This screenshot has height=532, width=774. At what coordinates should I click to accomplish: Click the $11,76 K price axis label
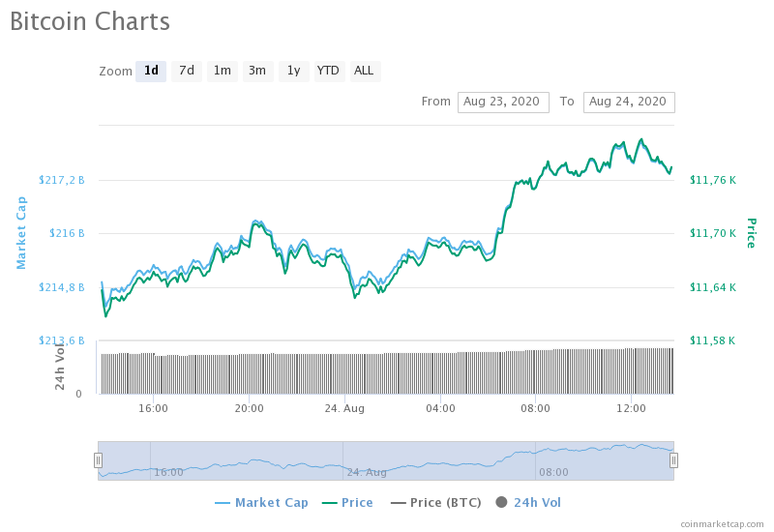(713, 180)
